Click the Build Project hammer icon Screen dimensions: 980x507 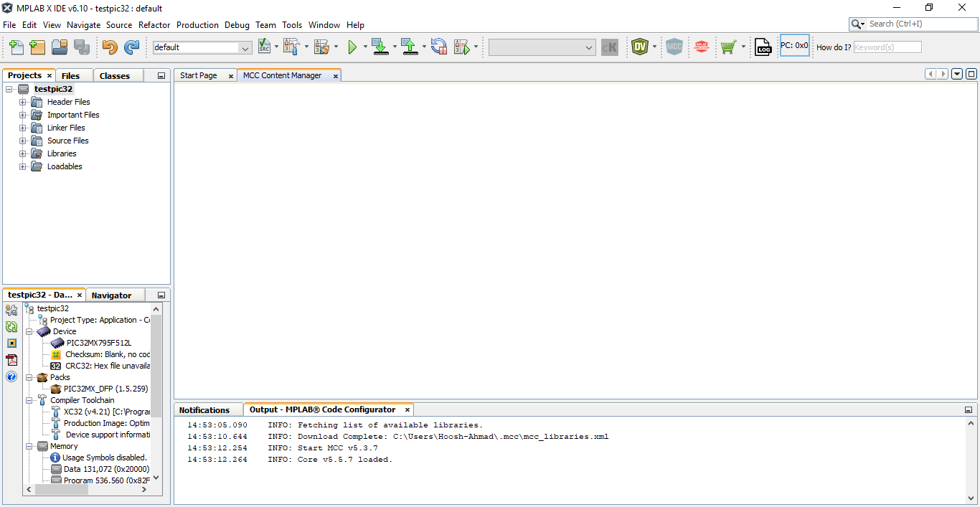coord(291,47)
